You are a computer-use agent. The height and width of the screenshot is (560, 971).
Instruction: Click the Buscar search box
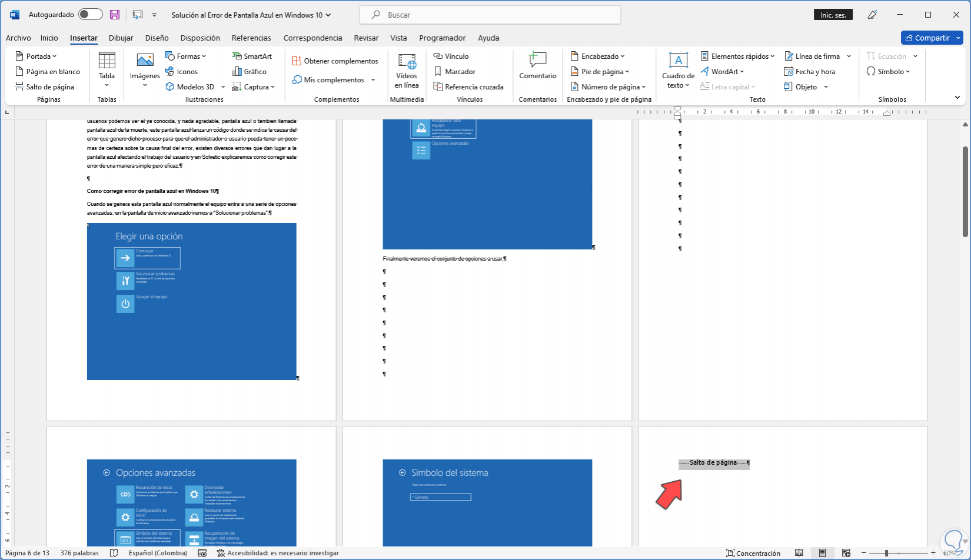click(490, 15)
